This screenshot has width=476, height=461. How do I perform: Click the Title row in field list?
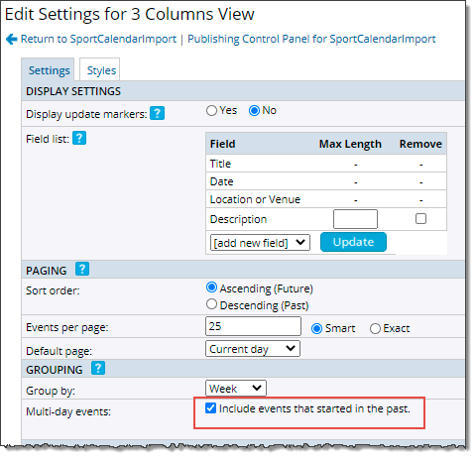click(326, 164)
